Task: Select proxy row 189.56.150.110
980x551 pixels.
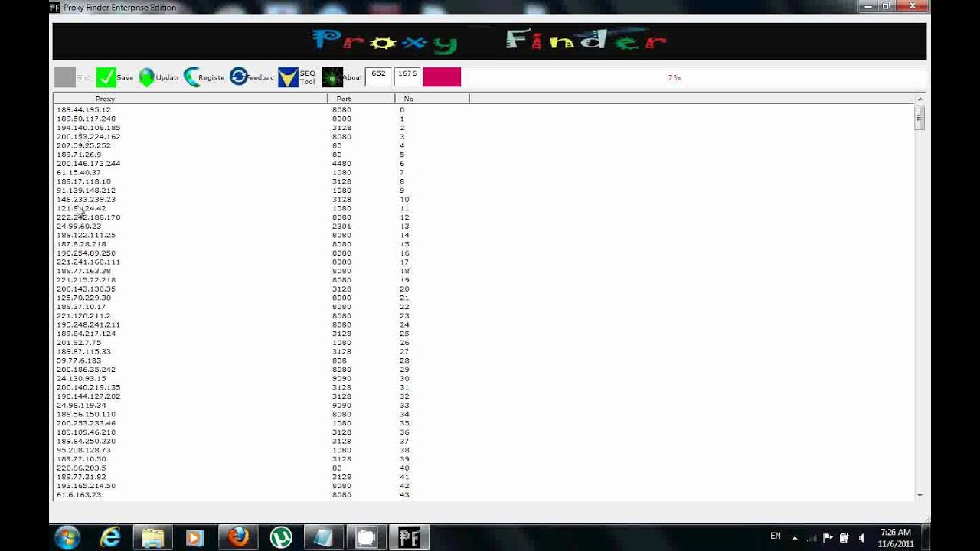Action: click(86, 414)
